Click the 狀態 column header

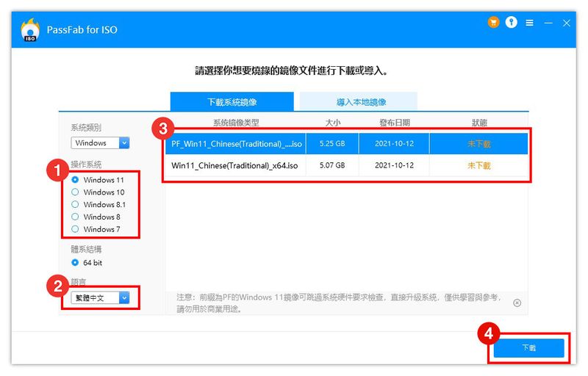point(479,123)
